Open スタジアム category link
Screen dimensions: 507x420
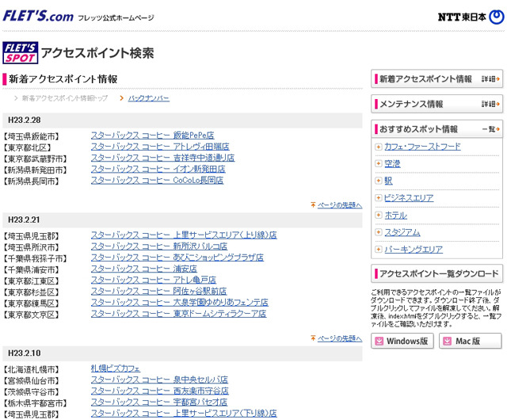point(402,232)
